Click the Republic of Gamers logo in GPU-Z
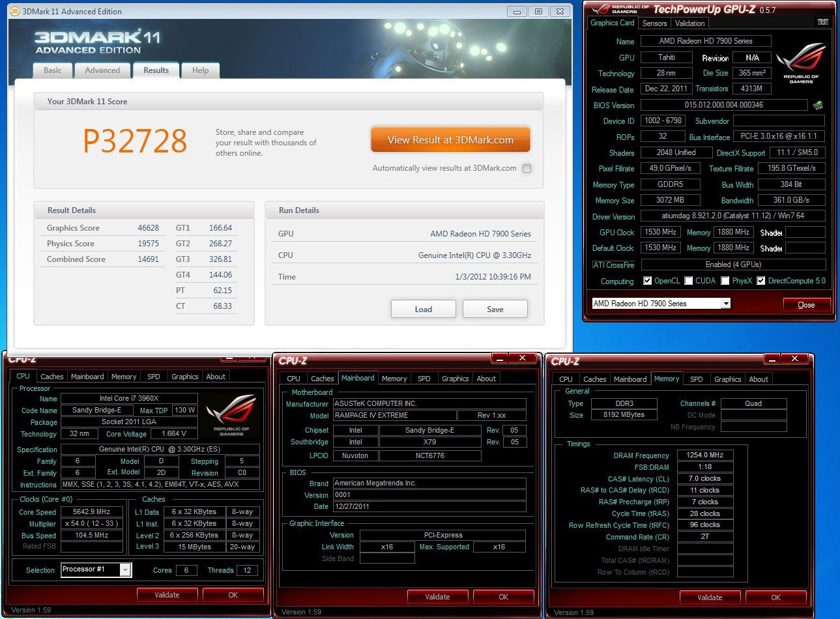The height and width of the screenshot is (619, 840). [x=801, y=63]
